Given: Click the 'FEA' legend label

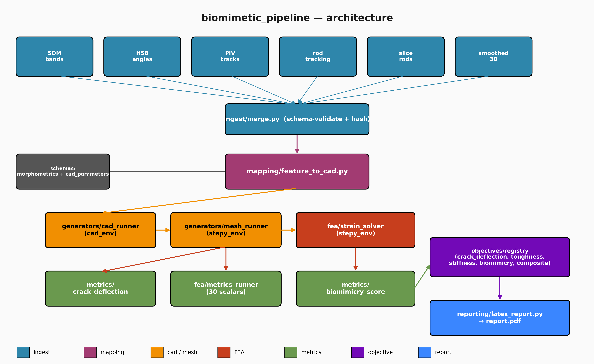Looking at the screenshot, I should click(x=239, y=352).
